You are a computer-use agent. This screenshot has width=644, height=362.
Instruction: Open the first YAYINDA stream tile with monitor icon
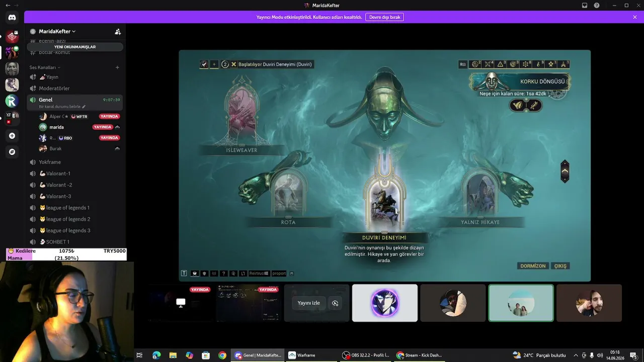coord(181,303)
